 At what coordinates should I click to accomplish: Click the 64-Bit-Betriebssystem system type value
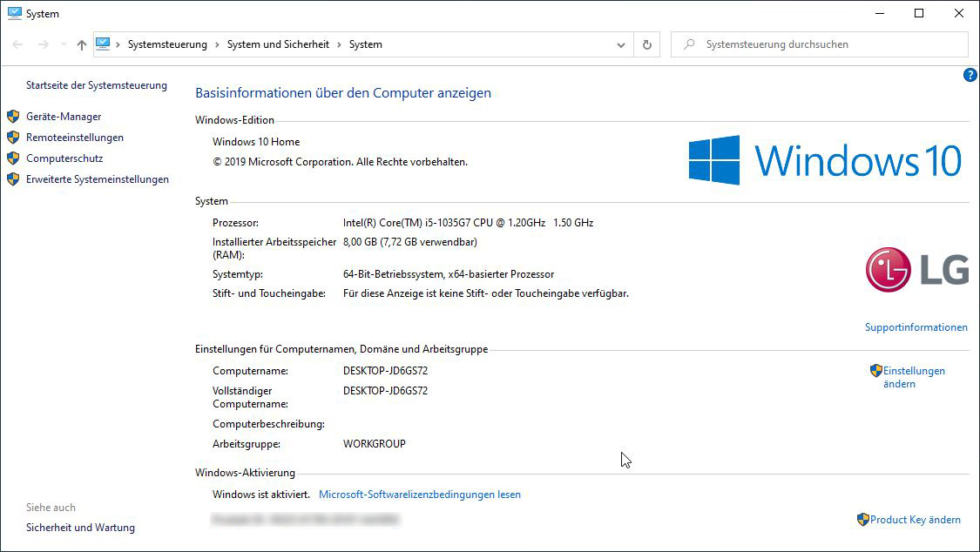point(448,274)
